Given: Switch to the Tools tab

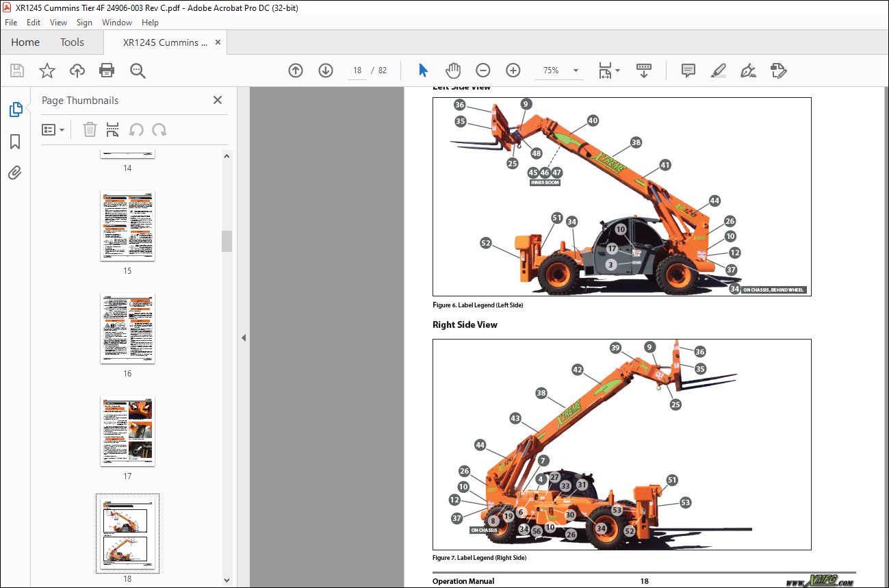Looking at the screenshot, I should 72,42.
